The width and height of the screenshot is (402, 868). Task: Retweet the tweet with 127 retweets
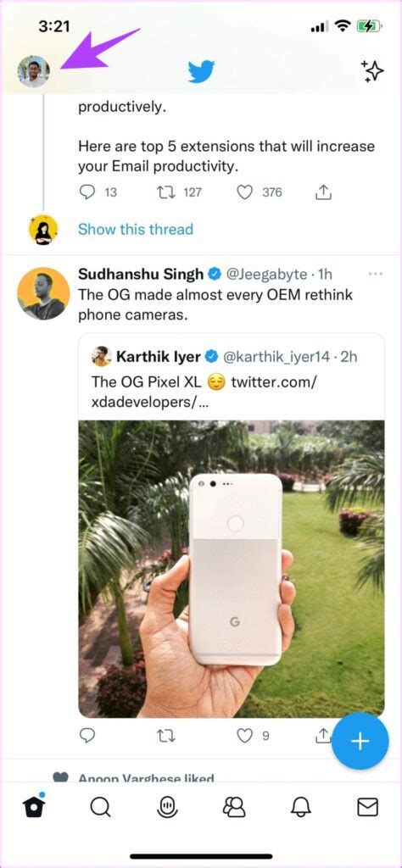tap(164, 192)
